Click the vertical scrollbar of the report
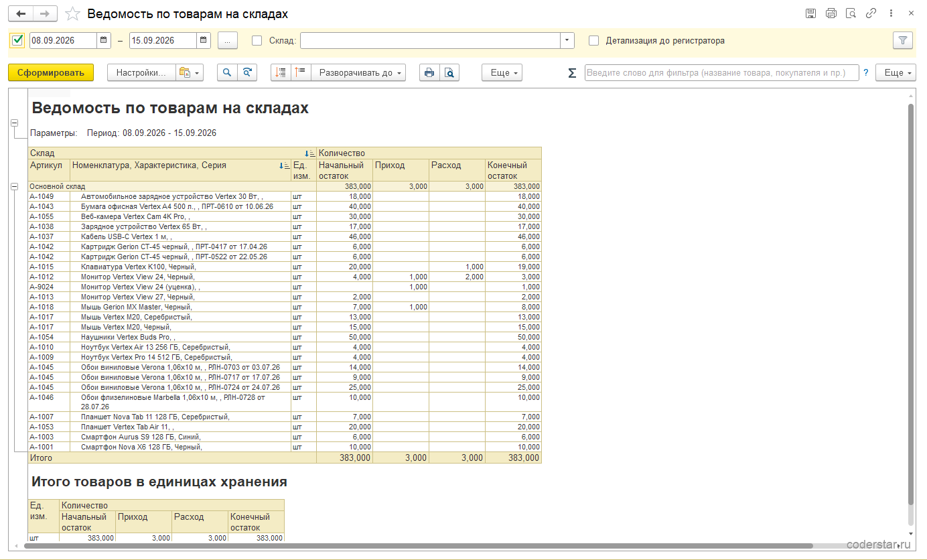The width and height of the screenshot is (927, 560). tap(910, 305)
